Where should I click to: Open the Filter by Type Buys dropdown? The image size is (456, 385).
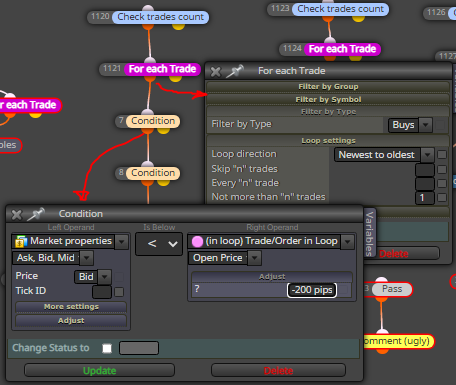click(x=426, y=125)
